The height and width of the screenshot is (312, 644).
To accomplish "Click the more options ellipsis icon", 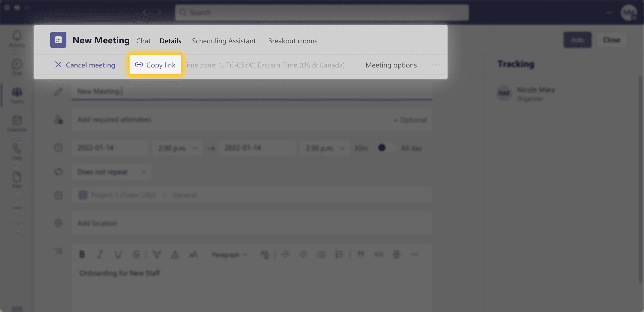I will pyautogui.click(x=436, y=64).
